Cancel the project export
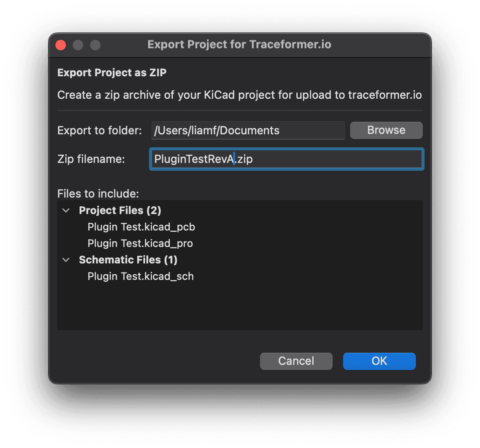Viewport: 480px width, 448px height. click(296, 361)
